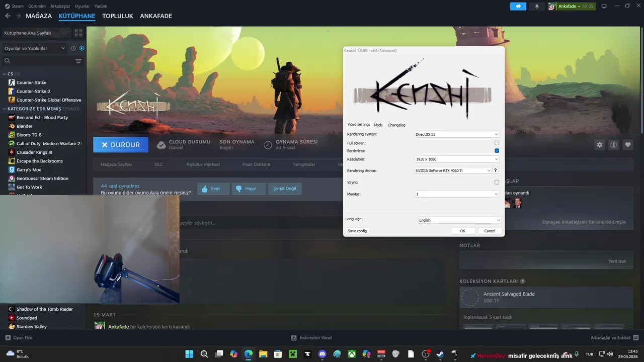Image resolution: width=644 pixels, height=362 pixels.
Task: Click the library search field
Action: 38,61
